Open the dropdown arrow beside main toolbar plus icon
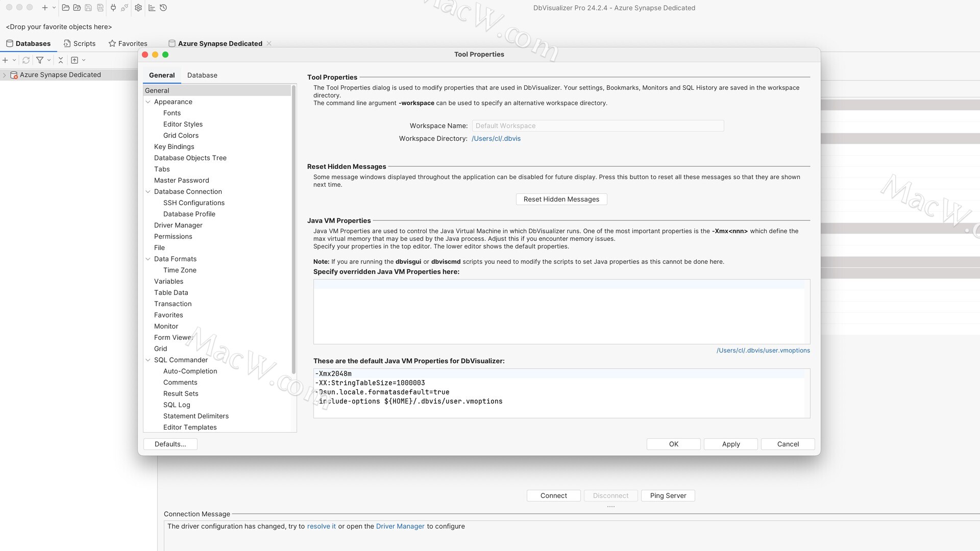This screenshot has height=551, width=980. click(x=54, y=8)
